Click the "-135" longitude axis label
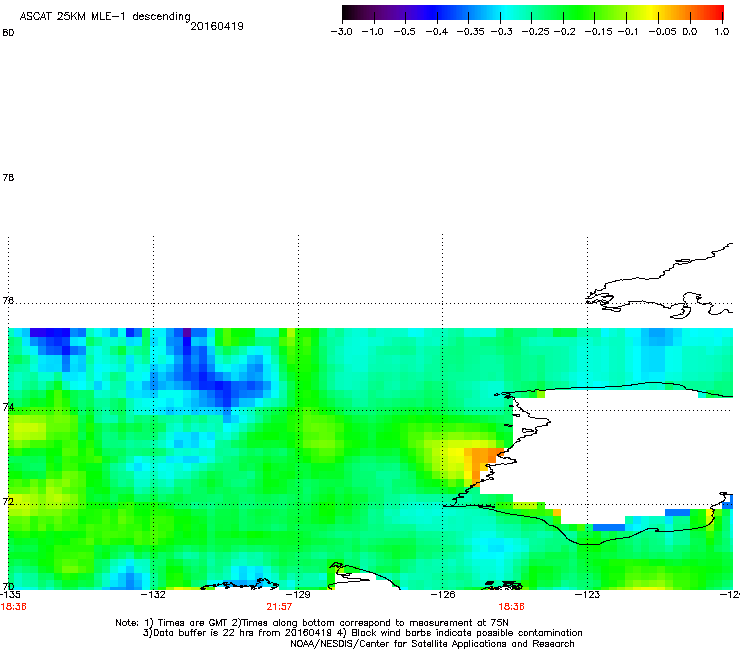Image resolution: width=740 pixels, height=650 pixels. [10, 595]
